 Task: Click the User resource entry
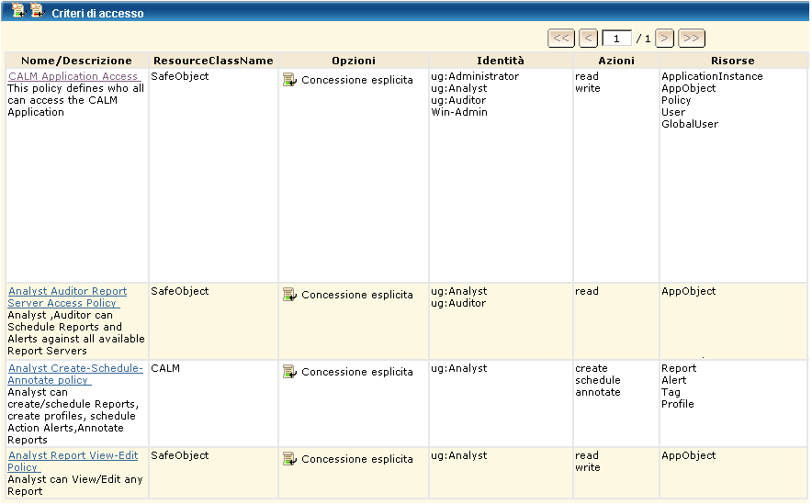pyautogui.click(x=673, y=112)
